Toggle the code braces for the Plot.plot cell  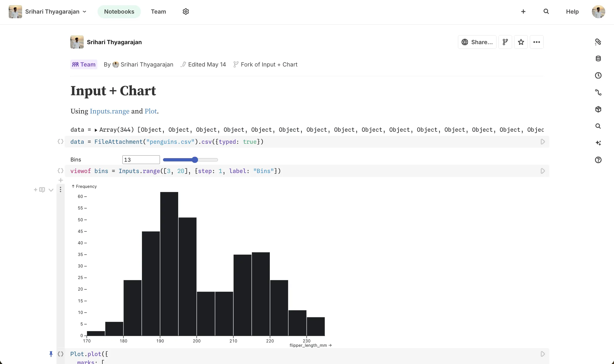(60, 354)
